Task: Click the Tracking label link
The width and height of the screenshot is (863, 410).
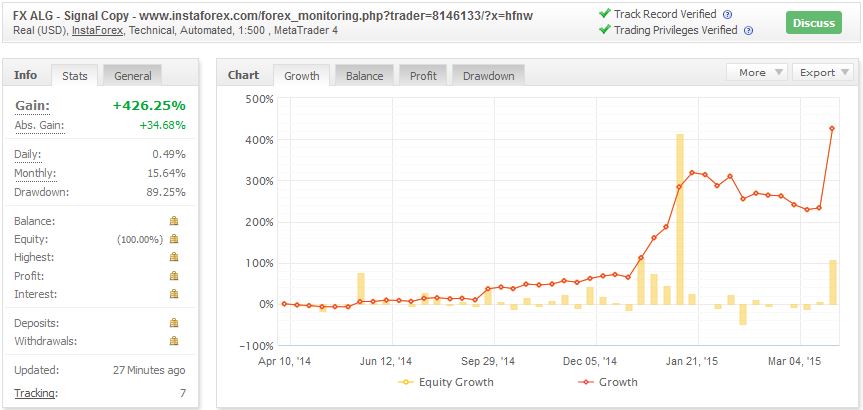Action: coord(35,393)
